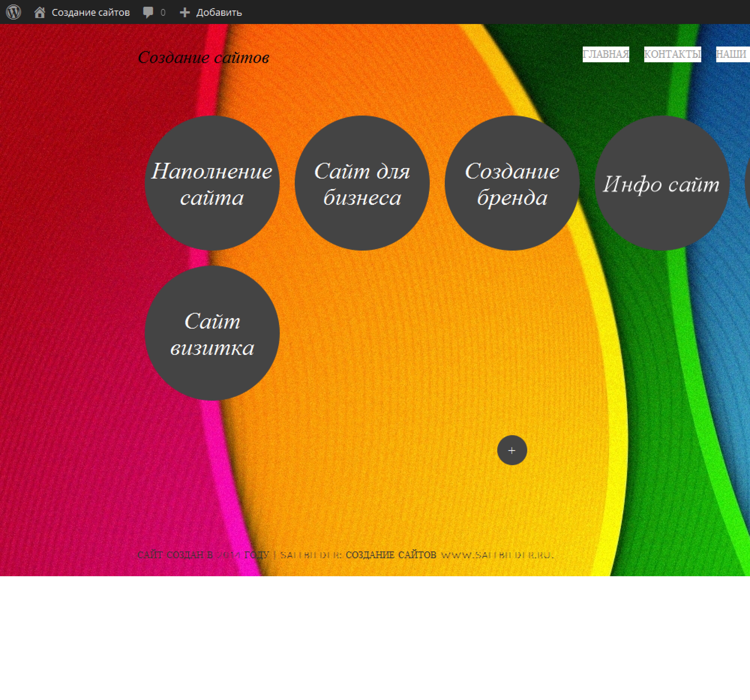Click the small round plus button
The image size is (750, 700).
pos(512,450)
